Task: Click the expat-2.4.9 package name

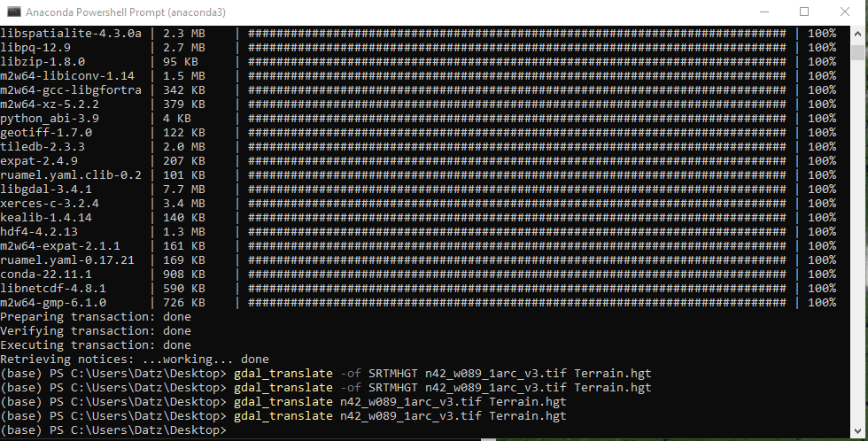Action: click(39, 161)
